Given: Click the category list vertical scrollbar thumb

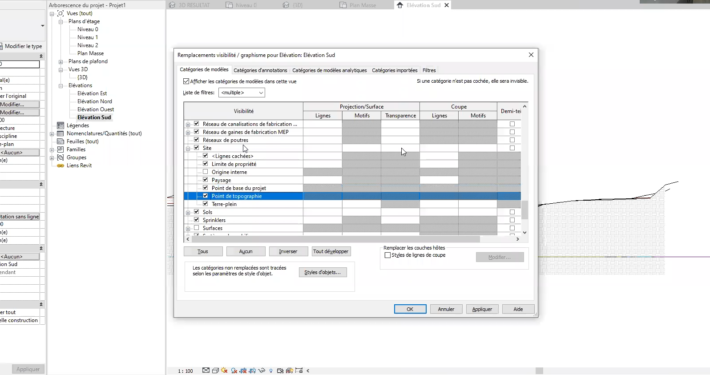Looking at the screenshot, I should [524, 210].
